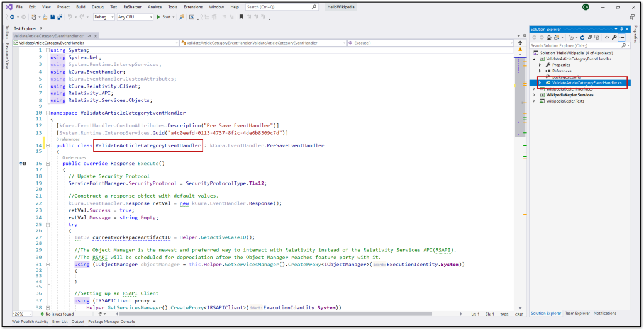The image size is (644, 330).
Task: Click the Home icon in Solution Explorer
Action: click(548, 37)
